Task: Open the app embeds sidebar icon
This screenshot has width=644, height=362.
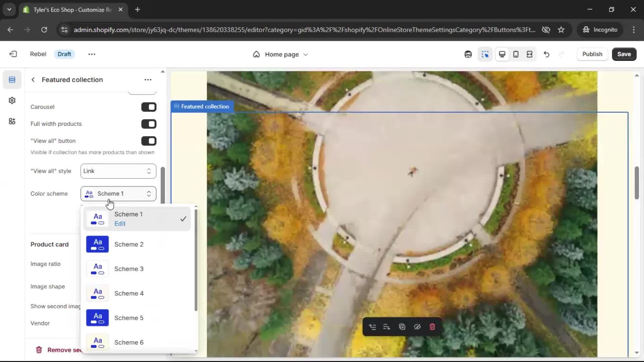Action: 12,121
